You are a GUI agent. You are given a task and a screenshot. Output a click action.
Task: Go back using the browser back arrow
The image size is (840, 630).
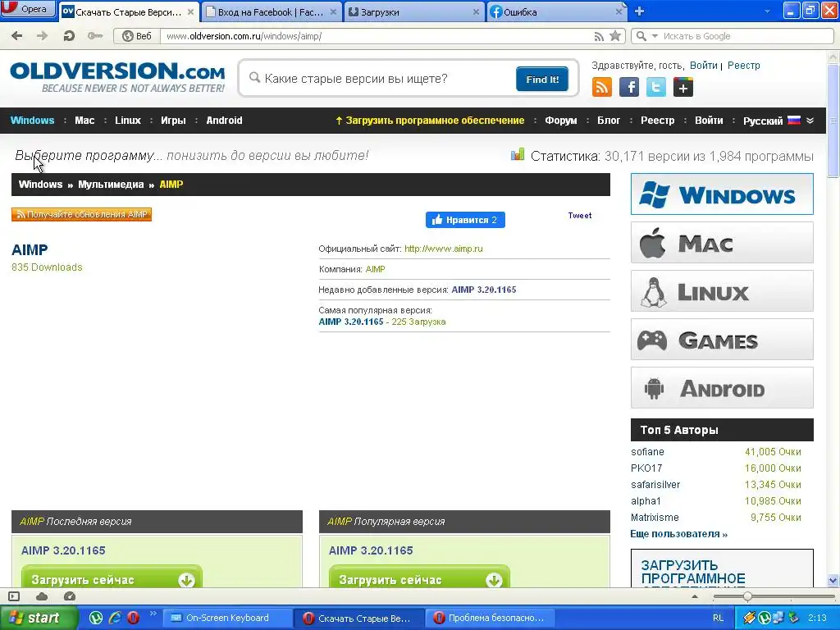pos(17,36)
